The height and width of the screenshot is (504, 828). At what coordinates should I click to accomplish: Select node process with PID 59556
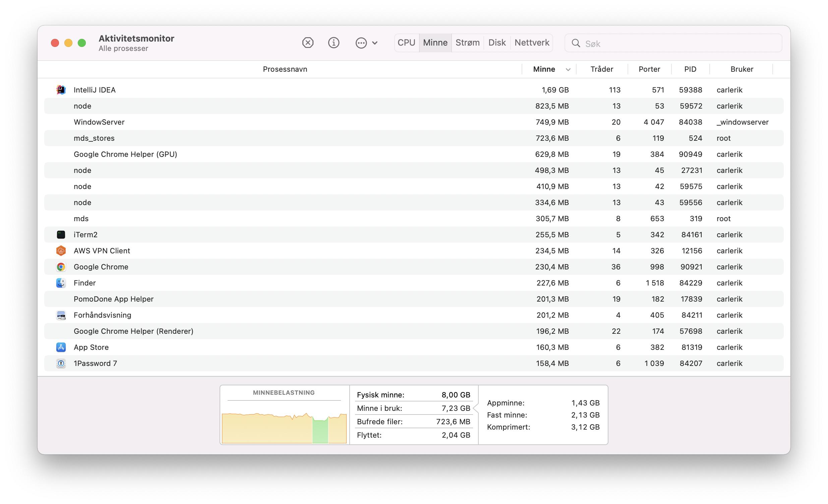[x=414, y=203]
